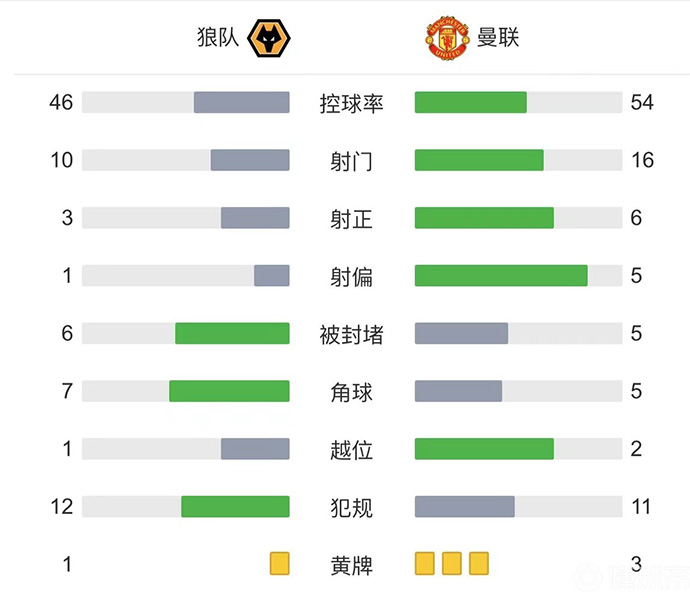Click Wolves' single yellow card icon

pos(279,564)
